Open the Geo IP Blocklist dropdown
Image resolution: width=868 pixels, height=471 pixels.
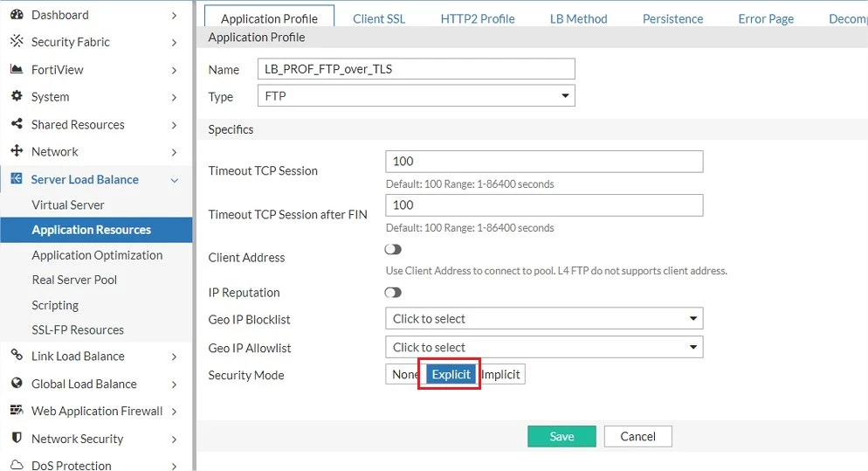[544, 319]
